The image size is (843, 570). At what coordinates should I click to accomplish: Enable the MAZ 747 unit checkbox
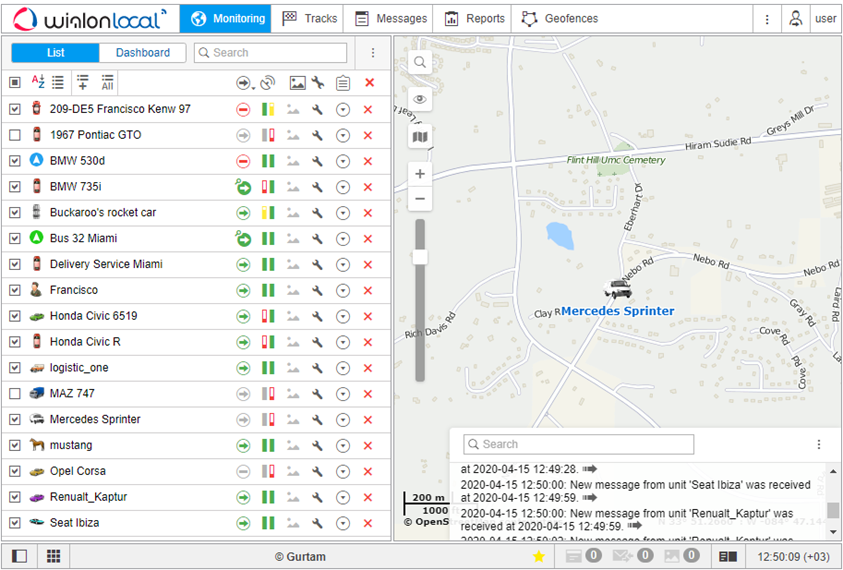(15, 394)
